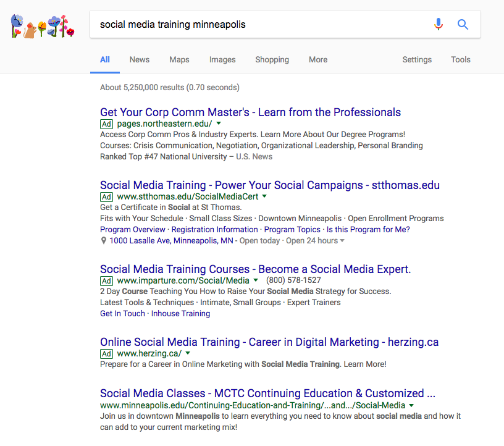Expand the Open 24 hours dropdown
Viewport: 504px width, 446px height.
(x=342, y=240)
